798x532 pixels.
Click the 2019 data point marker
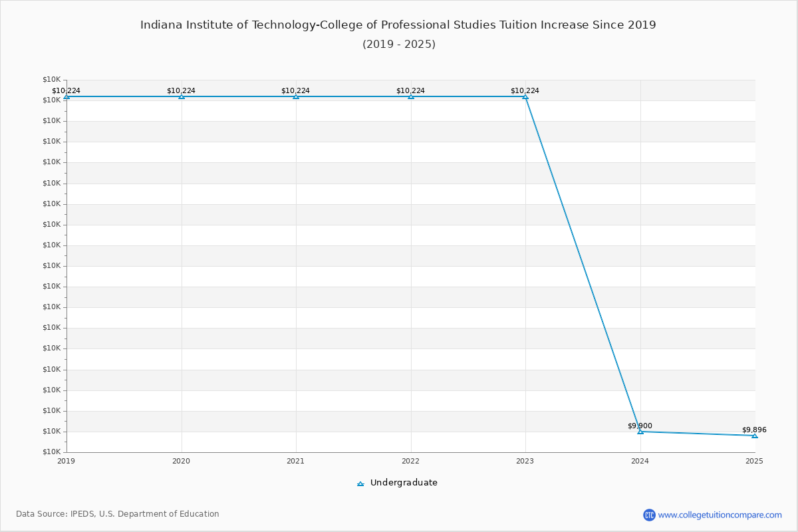[x=66, y=96]
